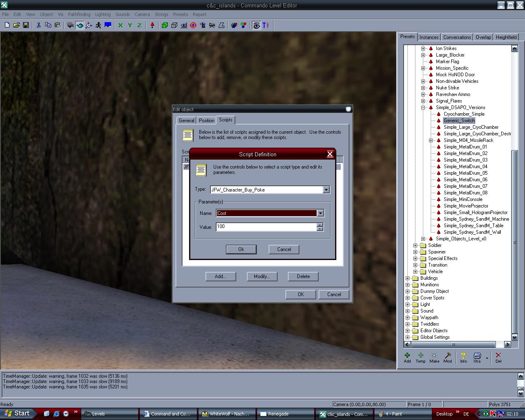Viewport: 525px width, 420px height.
Task: Open the parameter Name dropdown
Action: (320, 213)
